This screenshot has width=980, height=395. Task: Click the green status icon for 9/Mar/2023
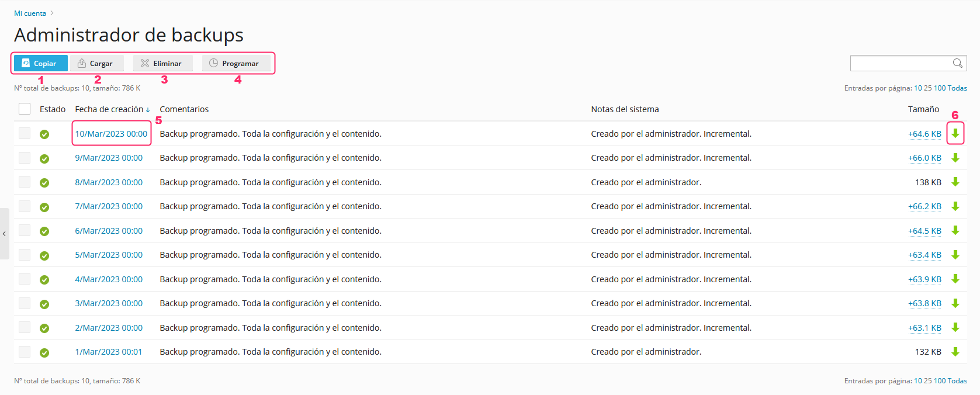pos(44,158)
